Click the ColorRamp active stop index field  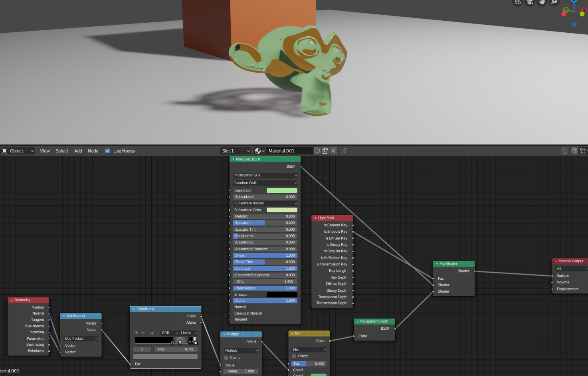(x=142, y=349)
